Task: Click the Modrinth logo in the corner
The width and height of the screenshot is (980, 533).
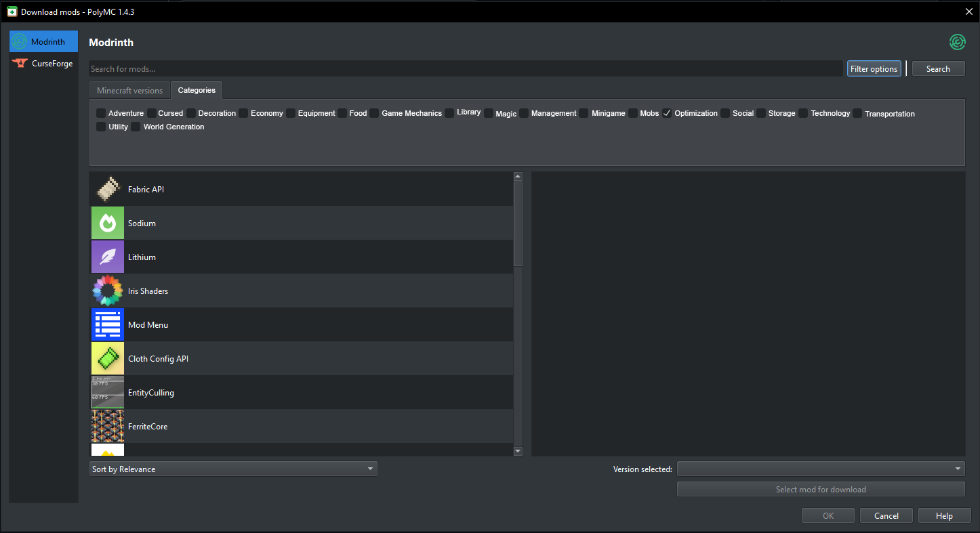Action: [957, 41]
